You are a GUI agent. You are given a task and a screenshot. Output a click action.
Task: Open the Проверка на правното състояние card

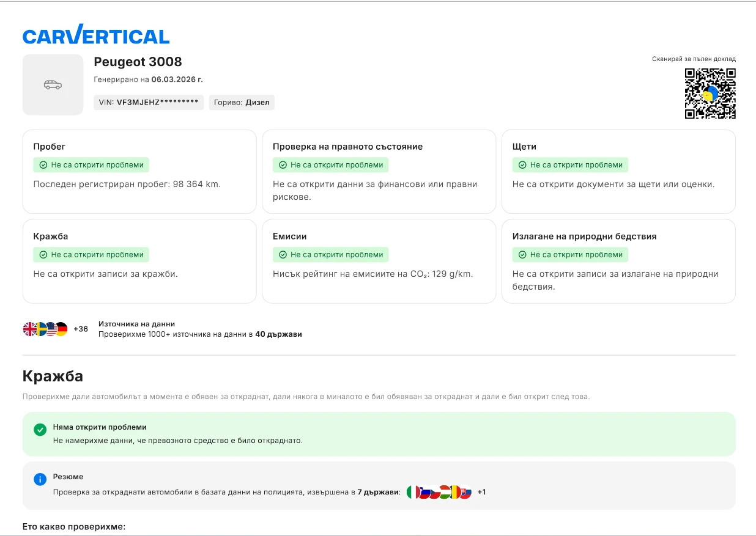tap(379, 171)
